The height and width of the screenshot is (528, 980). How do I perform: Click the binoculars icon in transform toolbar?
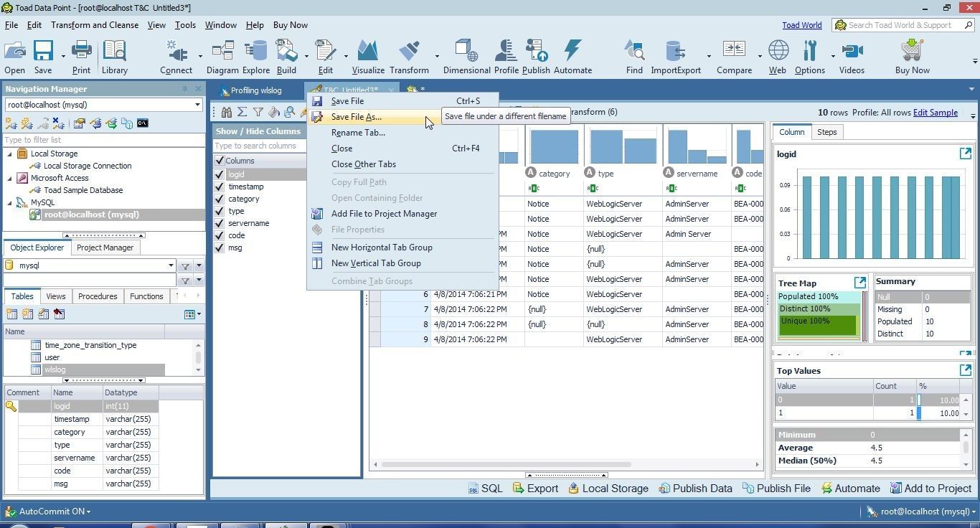point(227,112)
